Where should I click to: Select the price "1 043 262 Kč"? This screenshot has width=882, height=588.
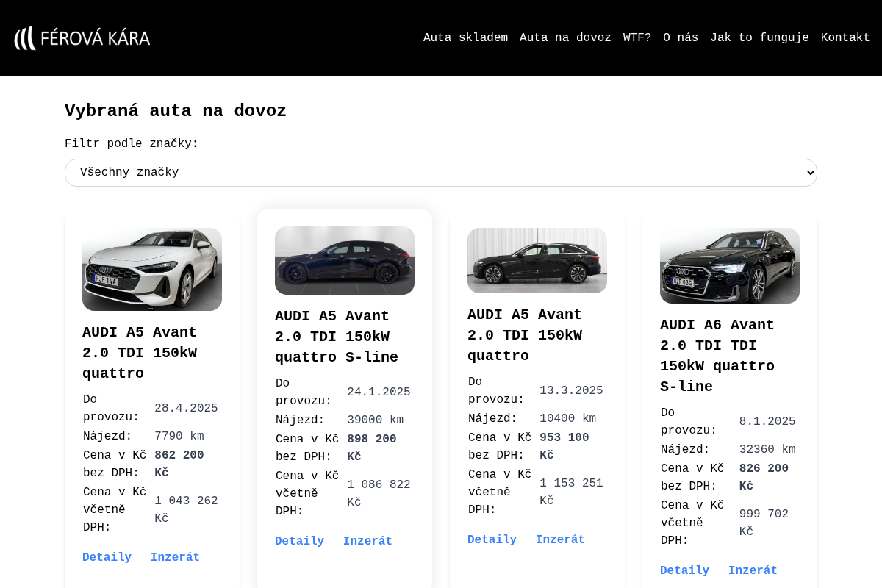pos(186,510)
